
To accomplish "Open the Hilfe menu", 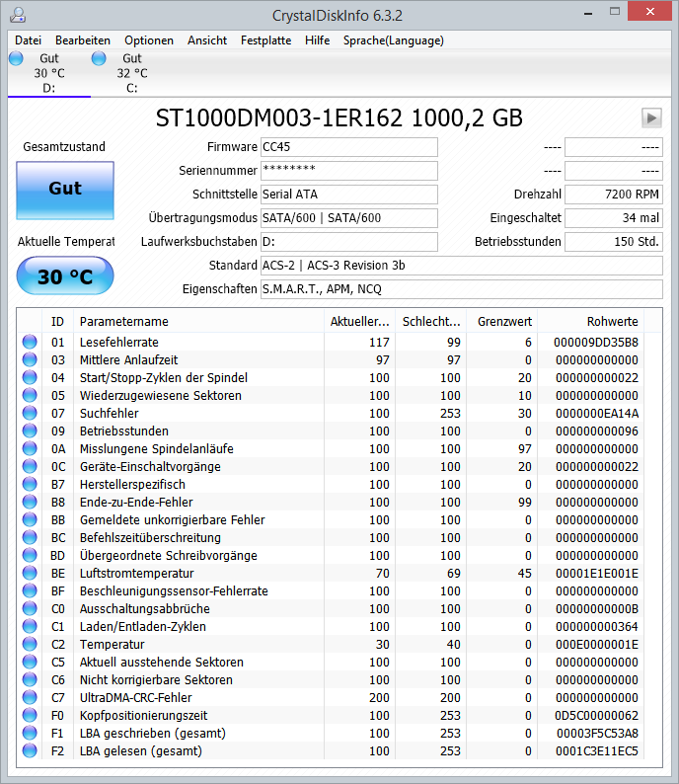I will (317, 40).
